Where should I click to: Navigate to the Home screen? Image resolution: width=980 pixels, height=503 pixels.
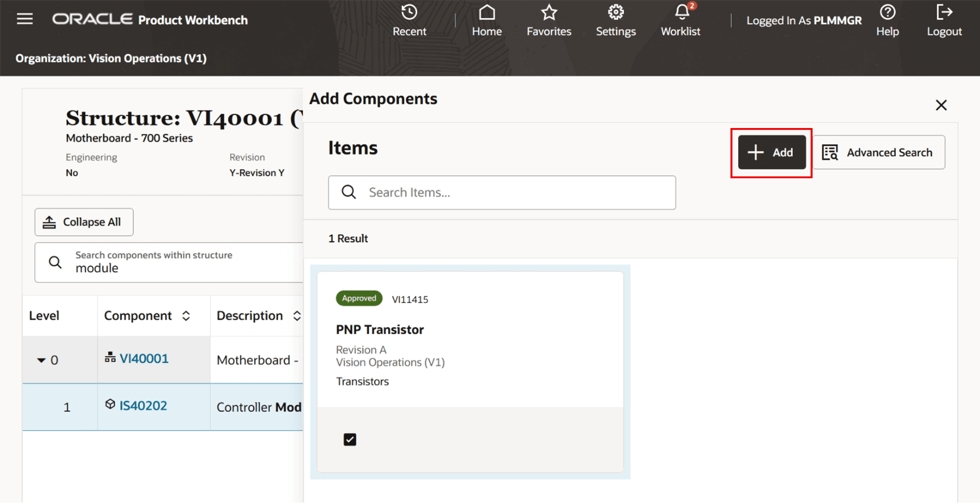[486, 19]
